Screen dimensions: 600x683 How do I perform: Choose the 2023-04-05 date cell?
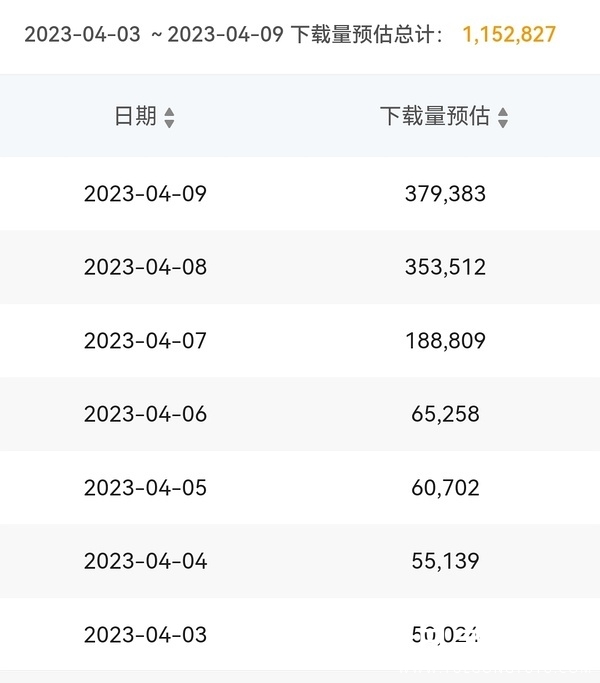pyautogui.click(x=145, y=488)
